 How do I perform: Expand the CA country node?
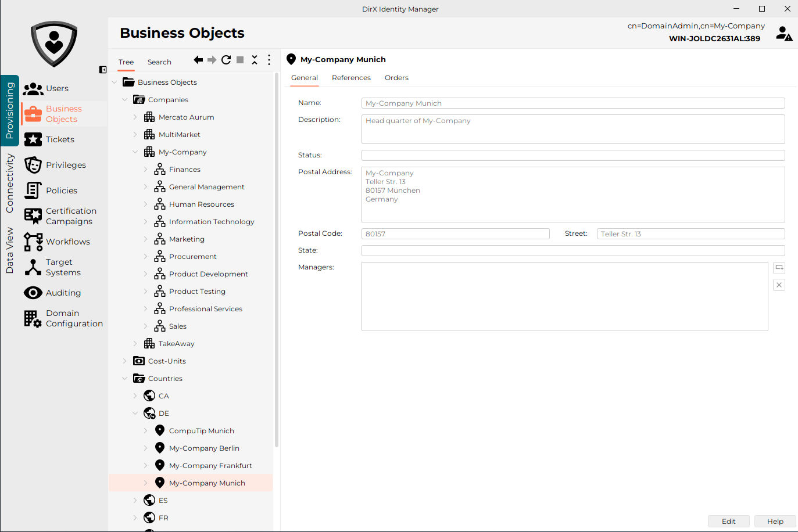pyautogui.click(x=135, y=396)
